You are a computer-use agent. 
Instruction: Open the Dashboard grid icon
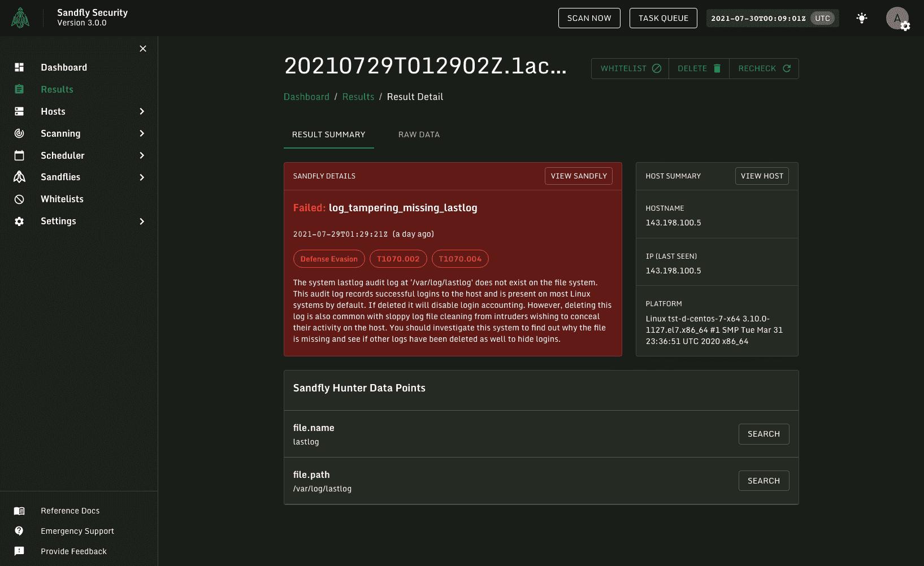coord(19,67)
